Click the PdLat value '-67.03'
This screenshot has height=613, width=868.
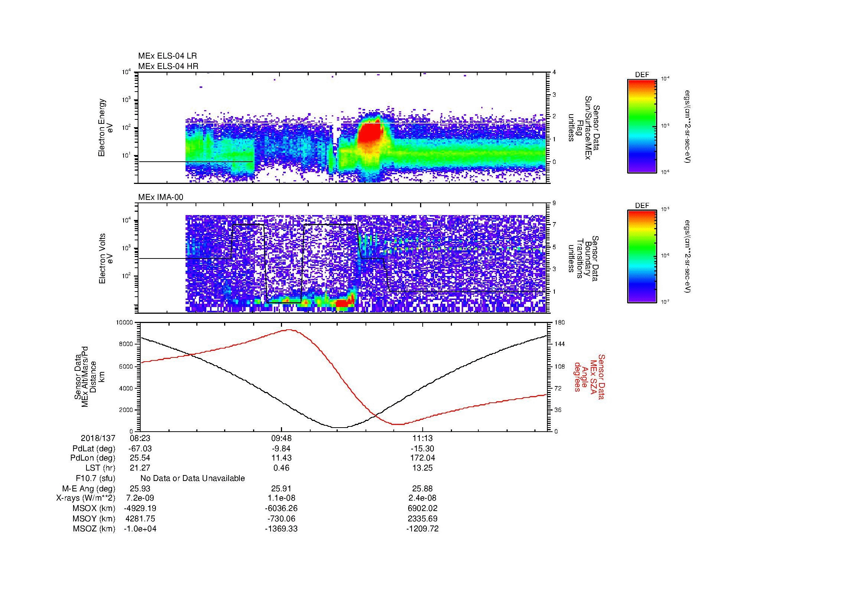coord(140,448)
